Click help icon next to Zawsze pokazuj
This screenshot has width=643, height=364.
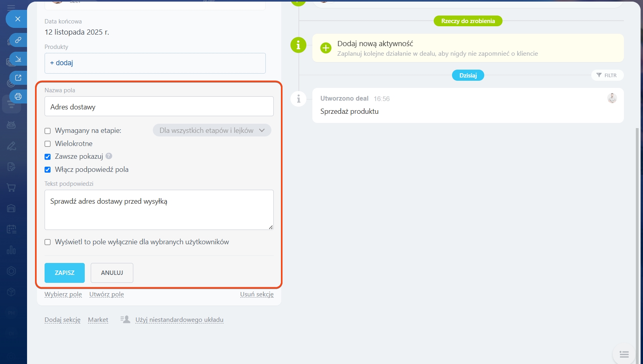point(109,156)
